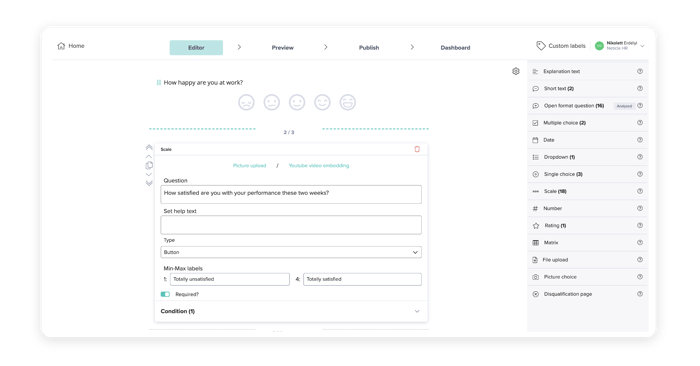Click into the Set help text field
Viewport: 700px width, 366px height.
click(x=291, y=225)
